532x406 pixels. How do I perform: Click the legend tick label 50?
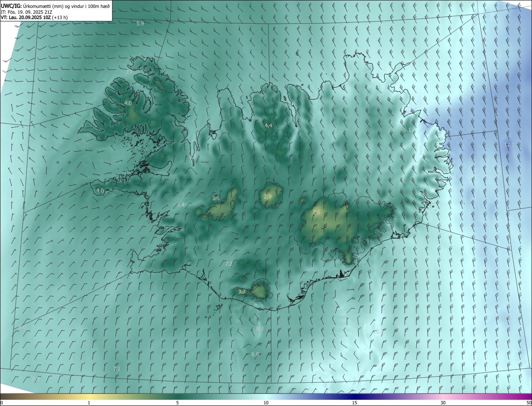529,403
